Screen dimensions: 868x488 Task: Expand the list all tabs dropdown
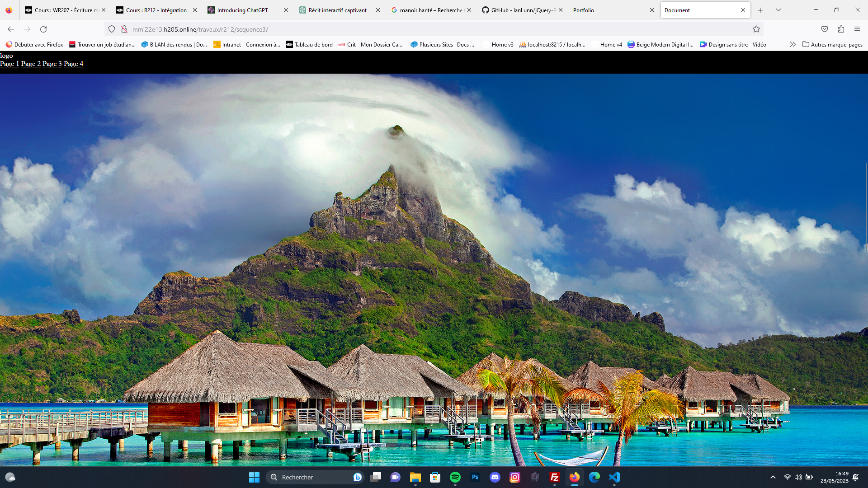[x=778, y=10]
